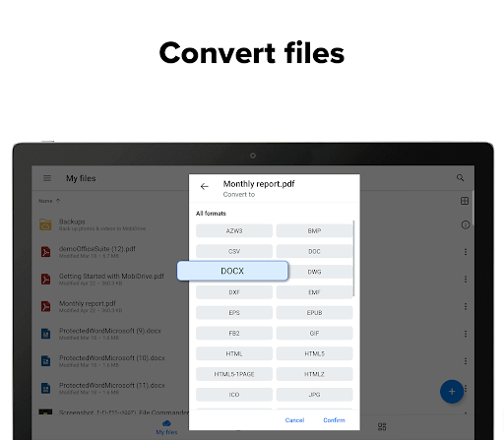Viewport: 504px width, 440px height.
Task: Toggle the Name sort order arrow
Action: 58,201
